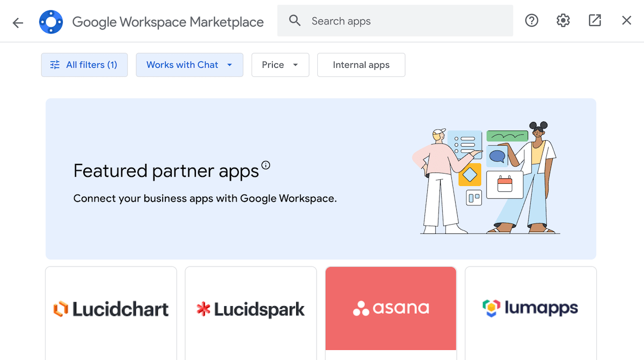Open the lumapps app card
This screenshot has width=644, height=360.
(x=531, y=313)
